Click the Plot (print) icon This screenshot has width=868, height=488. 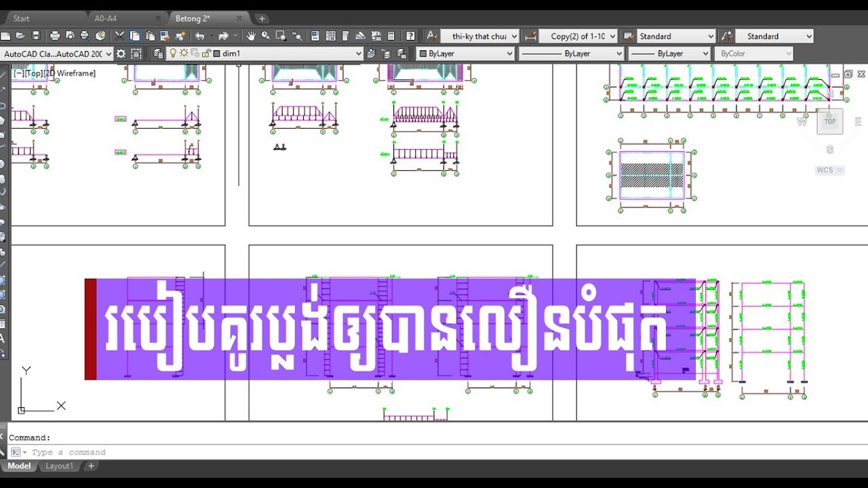coord(55,36)
